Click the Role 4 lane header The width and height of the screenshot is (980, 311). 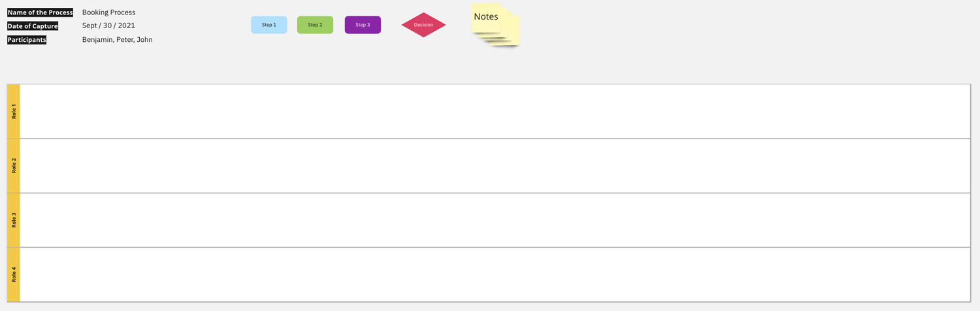click(x=14, y=274)
